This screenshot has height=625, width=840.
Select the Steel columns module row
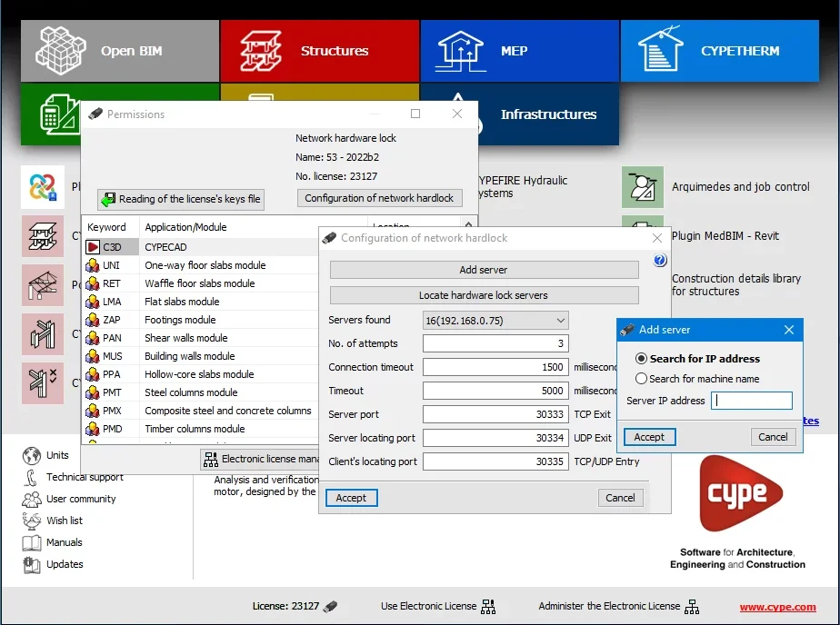click(201, 392)
